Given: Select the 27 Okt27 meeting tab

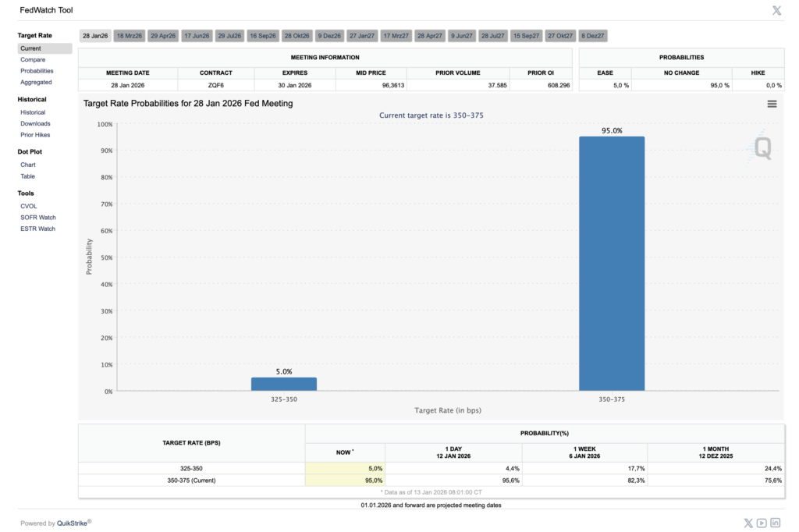Looking at the screenshot, I should 560,36.
